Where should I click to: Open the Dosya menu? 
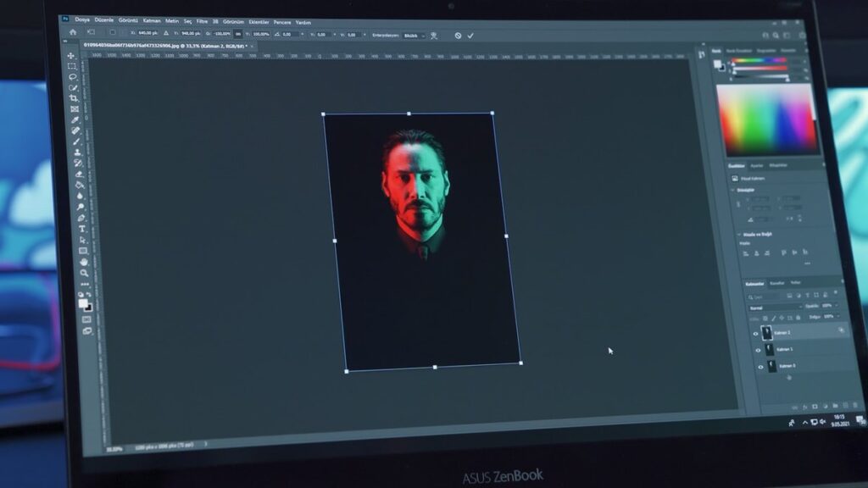pyautogui.click(x=82, y=19)
